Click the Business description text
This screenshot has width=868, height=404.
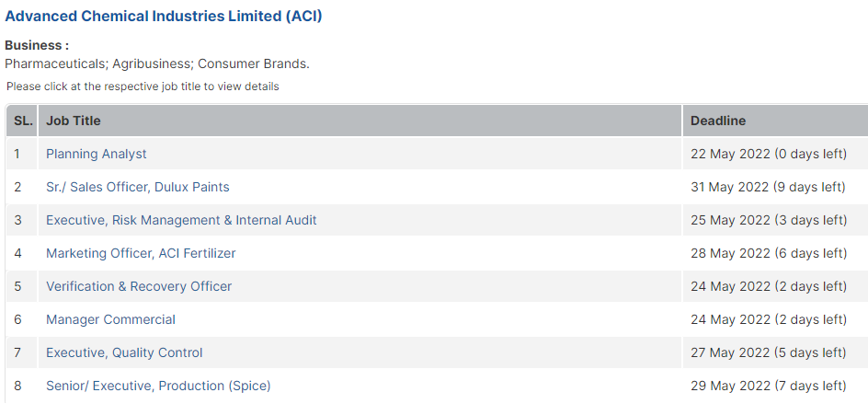(x=157, y=63)
